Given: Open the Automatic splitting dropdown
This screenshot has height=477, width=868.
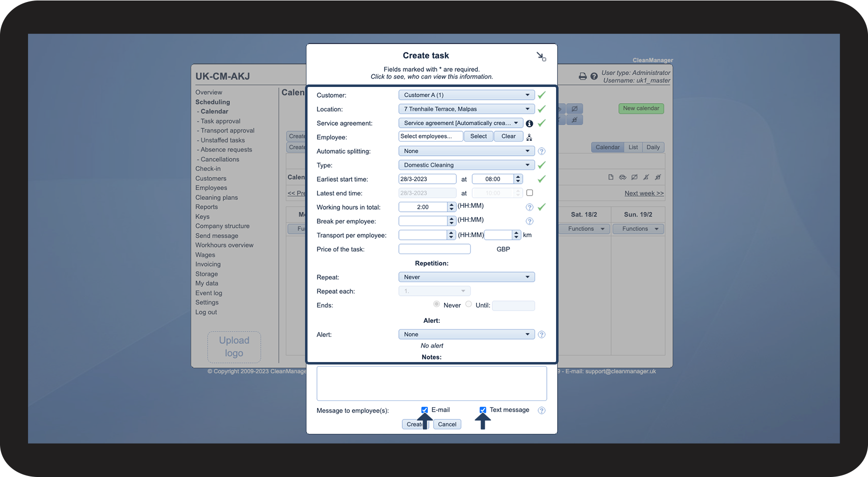Looking at the screenshot, I should [x=466, y=151].
